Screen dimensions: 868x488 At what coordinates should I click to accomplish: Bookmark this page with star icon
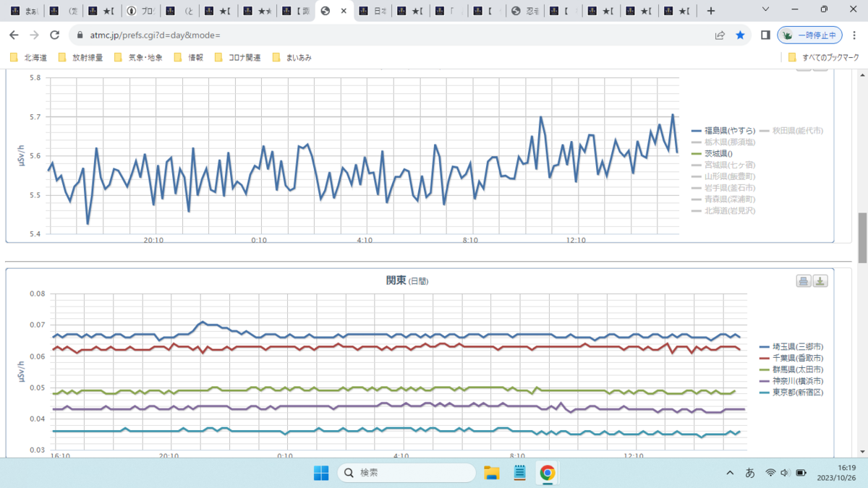click(740, 35)
